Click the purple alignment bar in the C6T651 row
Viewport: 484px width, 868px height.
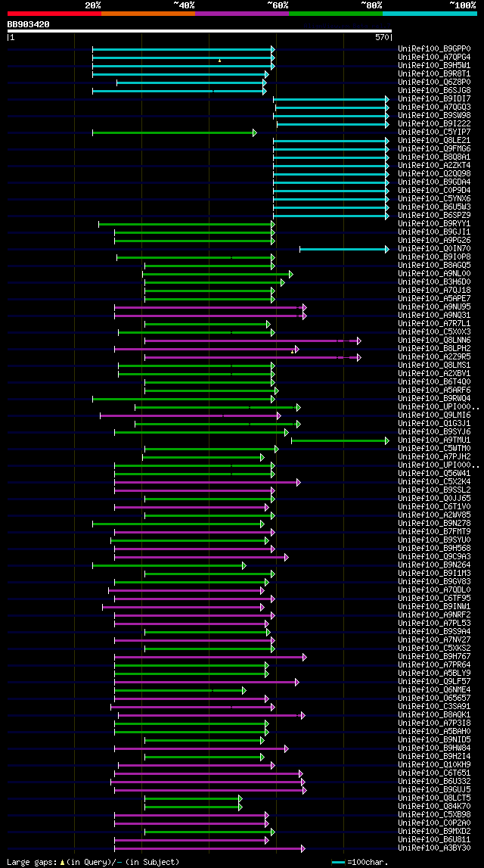[x=209, y=773]
